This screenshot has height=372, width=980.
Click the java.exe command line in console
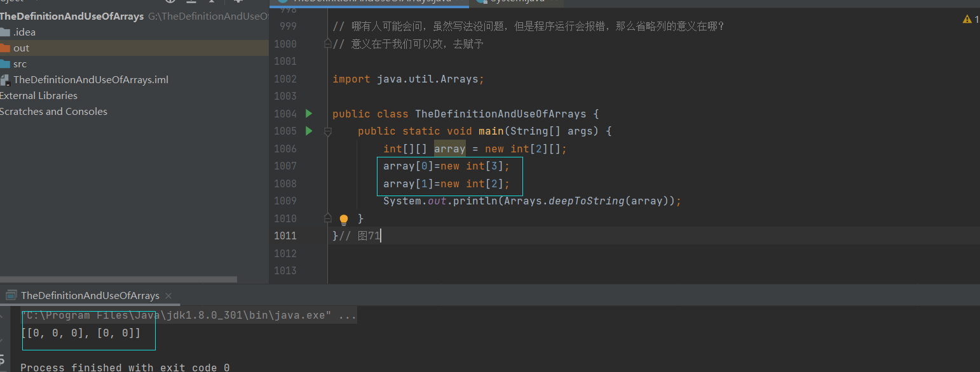(x=189, y=316)
